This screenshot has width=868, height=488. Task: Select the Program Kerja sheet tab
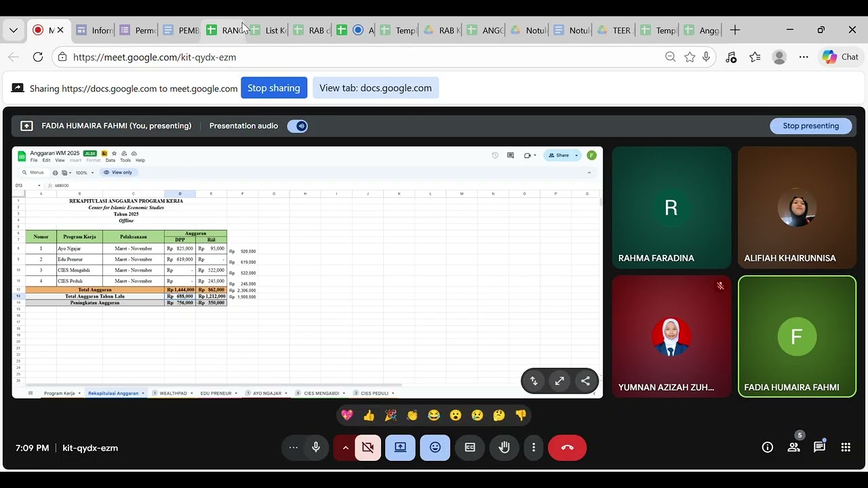62,393
